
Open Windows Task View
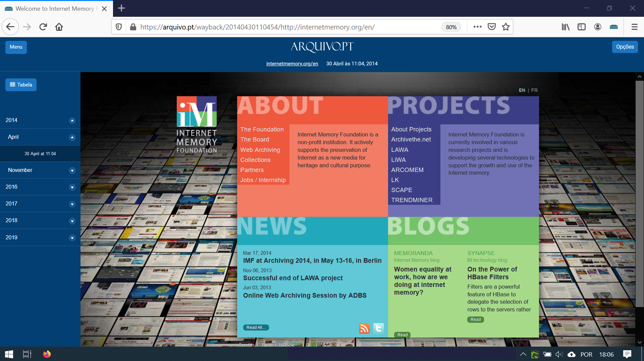click(x=27, y=354)
